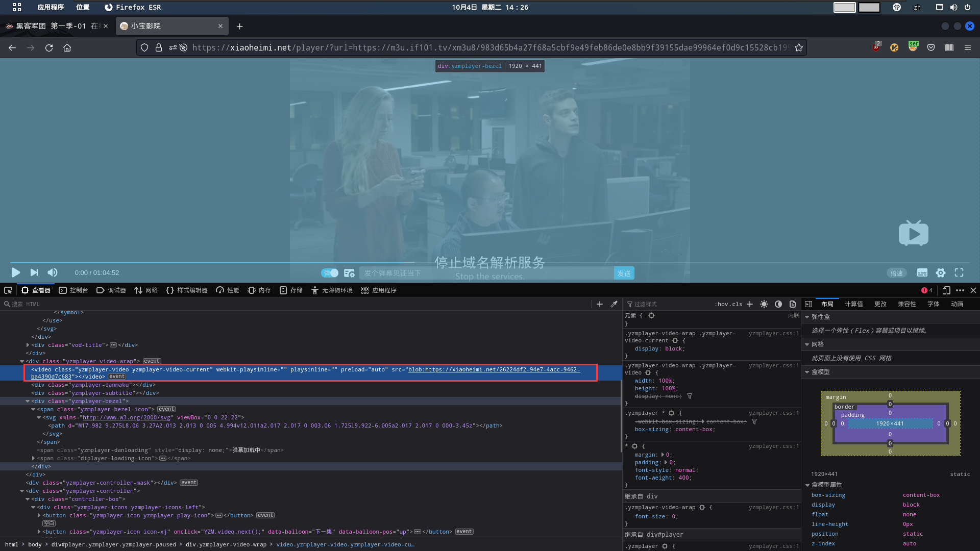Toggle print media simulation icon
The width and height of the screenshot is (980, 551).
793,304
